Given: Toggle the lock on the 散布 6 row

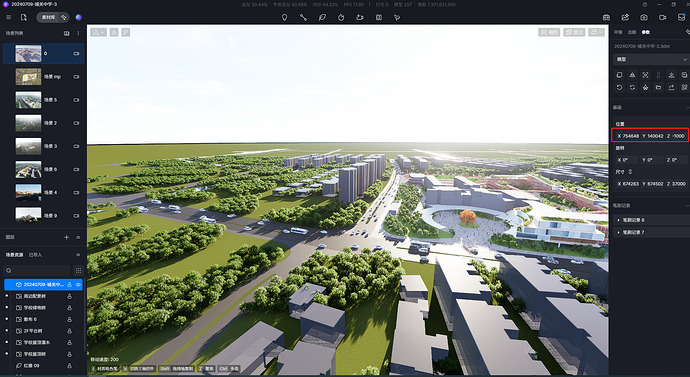Looking at the screenshot, I should coord(70,319).
